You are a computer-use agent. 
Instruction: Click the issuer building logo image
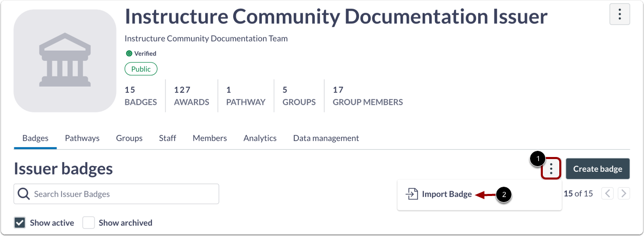click(x=65, y=61)
